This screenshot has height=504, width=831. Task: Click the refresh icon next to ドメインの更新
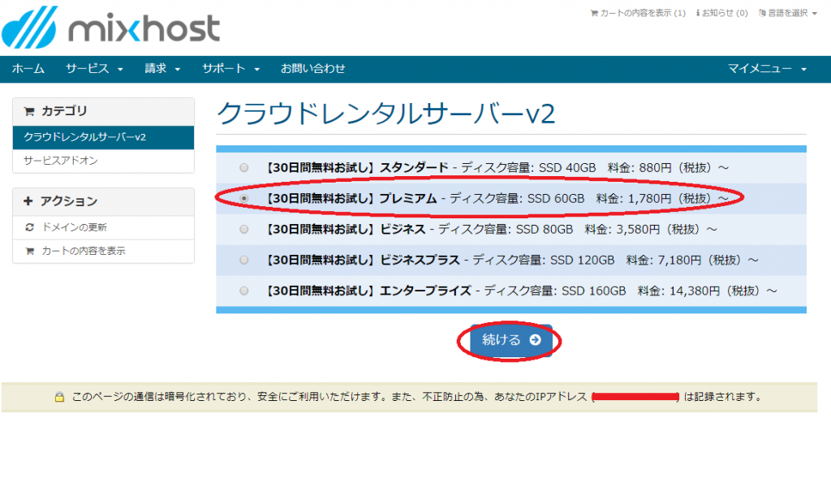pyautogui.click(x=30, y=227)
